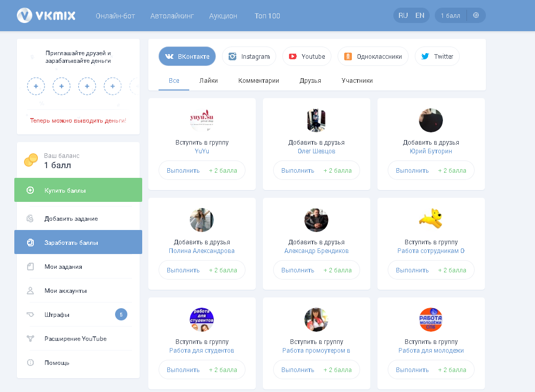The image size is (535, 392).
Task: Switch language to EN
Action: point(420,16)
